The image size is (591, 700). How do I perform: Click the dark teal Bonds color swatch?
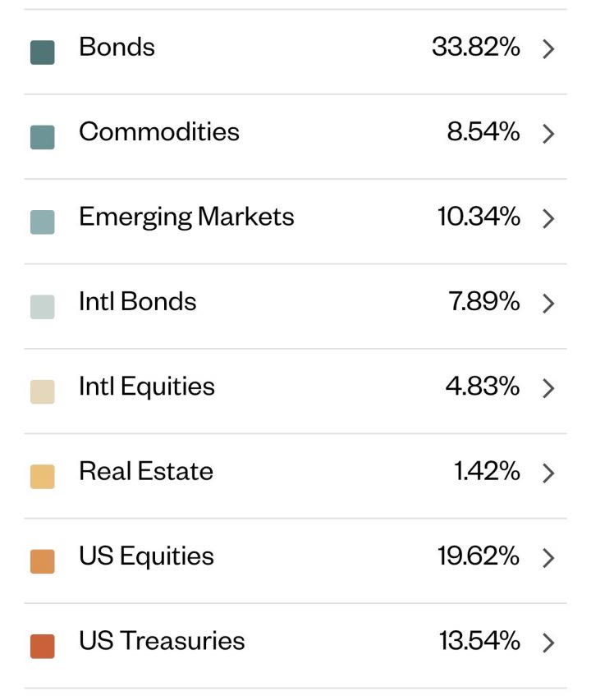[x=42, y=52]
